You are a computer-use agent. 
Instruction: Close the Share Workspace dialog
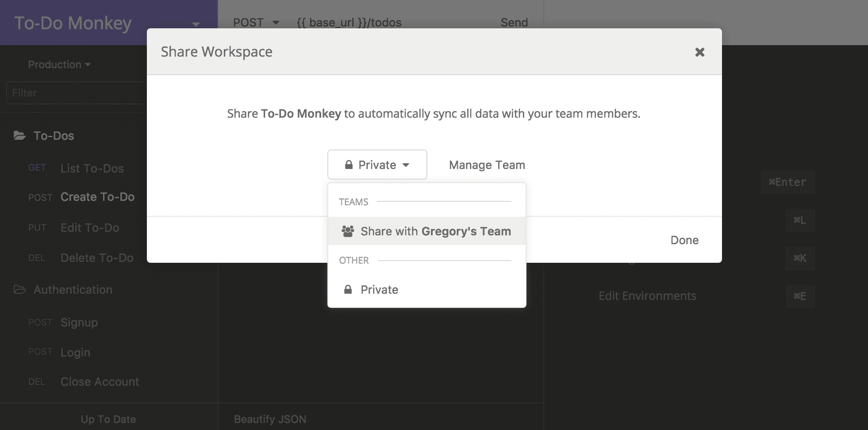(x=699, y=52)
